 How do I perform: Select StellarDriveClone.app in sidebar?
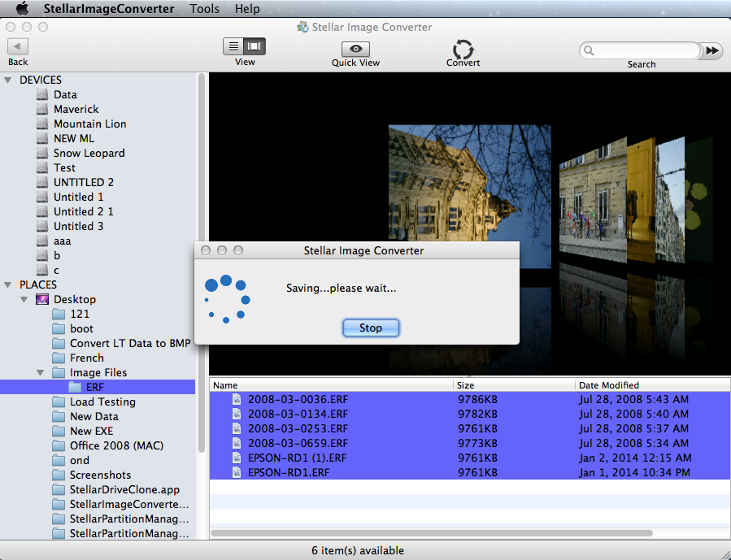tap(115, 489)
